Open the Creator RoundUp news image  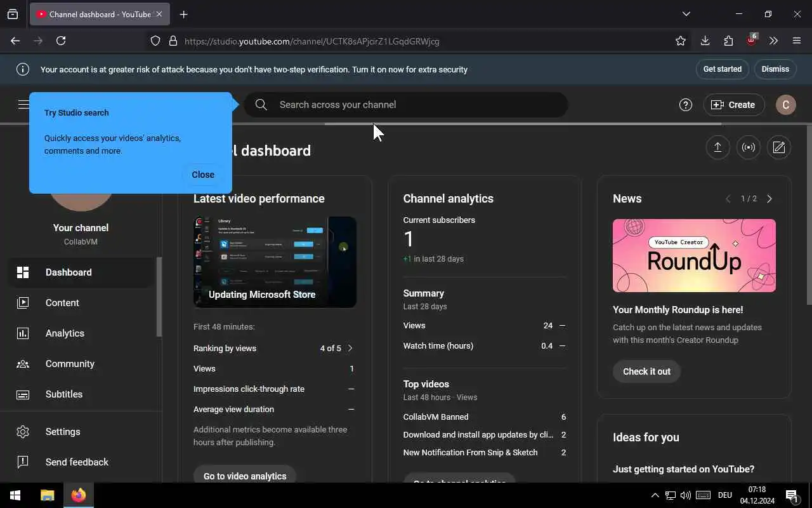click(694, 256)
